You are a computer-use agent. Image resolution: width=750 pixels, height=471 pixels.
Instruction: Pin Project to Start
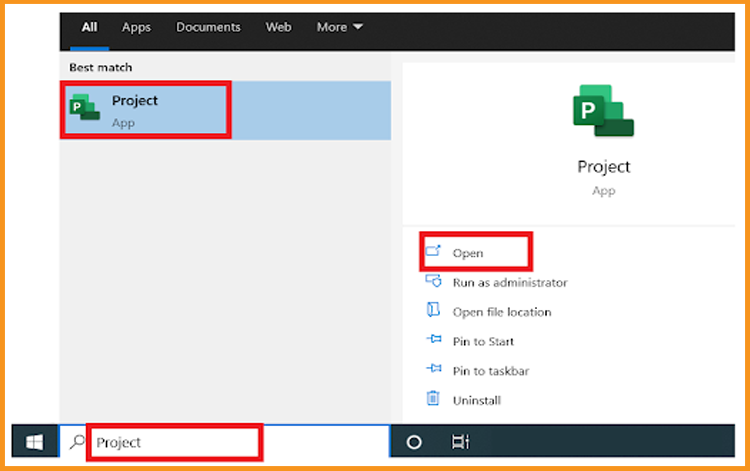point(483,342)
